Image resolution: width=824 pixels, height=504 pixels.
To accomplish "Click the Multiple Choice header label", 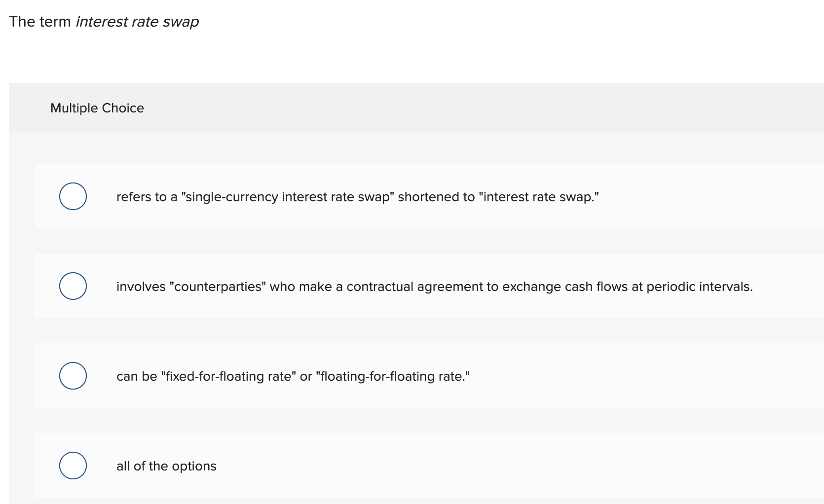I will [97, 108].
